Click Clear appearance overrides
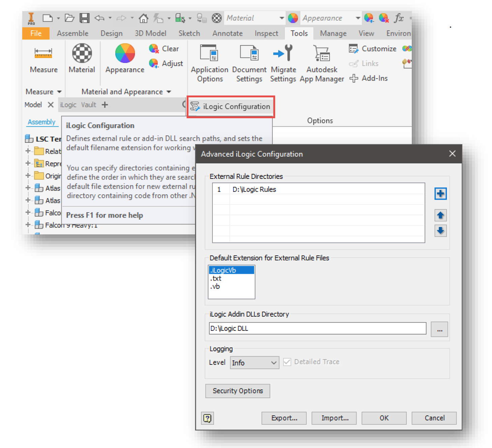The image size is (492, 448). [x=164, y=49]
